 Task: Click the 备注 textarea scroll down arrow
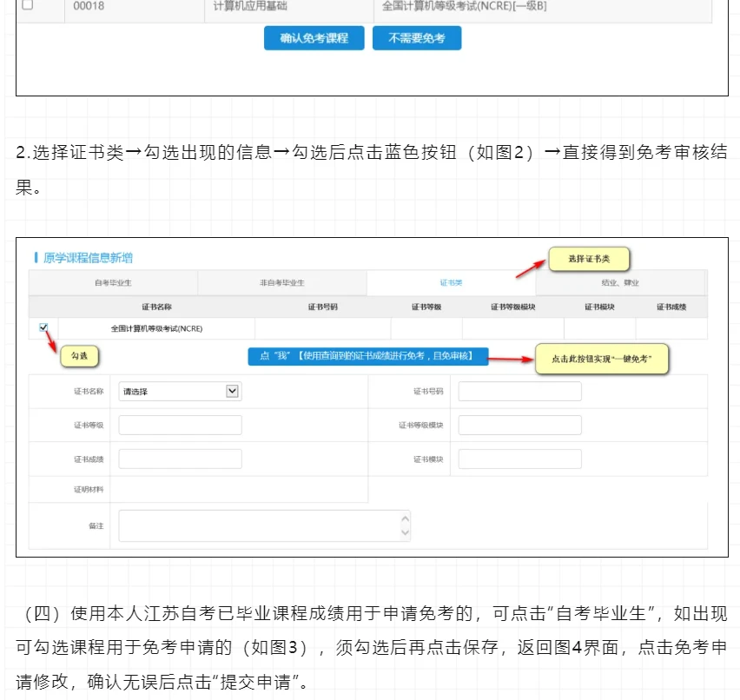[405, 532]
